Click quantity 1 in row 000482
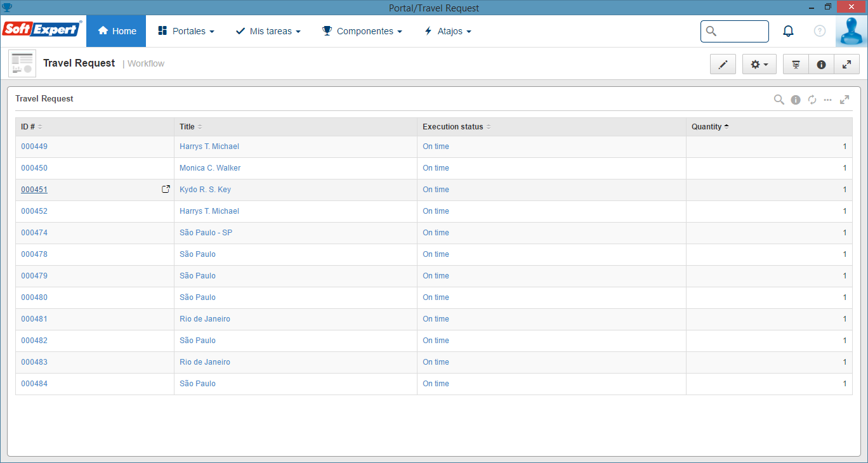Viewport: 868px width, 463px height. pos(845,341)
